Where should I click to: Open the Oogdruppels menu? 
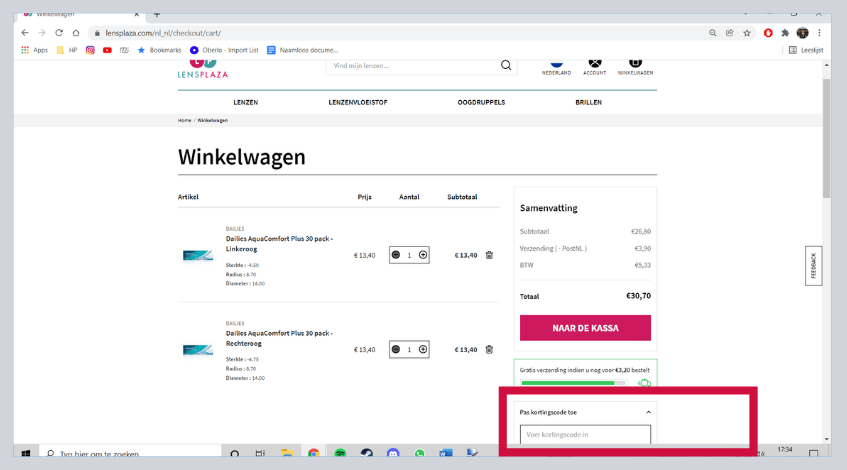(x=481, y=102)
